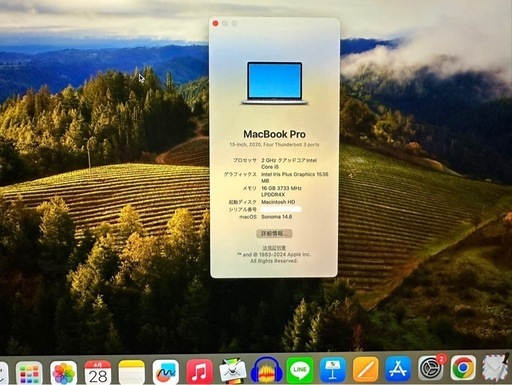Viewport: 512px width, 385px height.
Task: Click the "macOS" label
Action: tap(248, 217)
